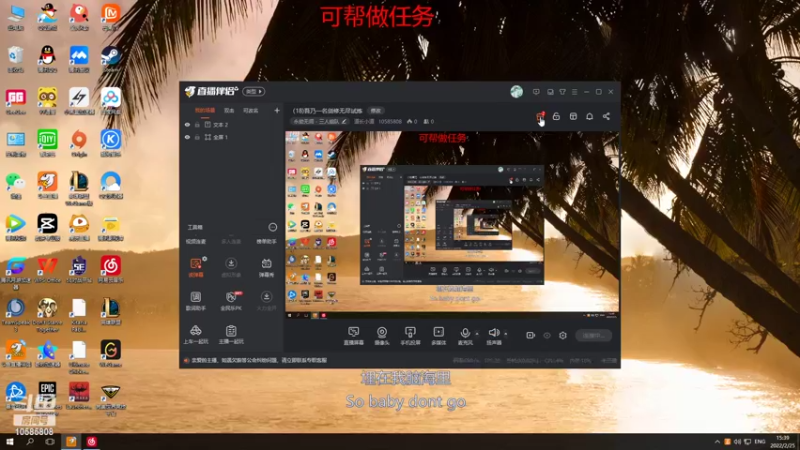Click the greyed download tool beside 全民乐PK

[x=266, y=301]
